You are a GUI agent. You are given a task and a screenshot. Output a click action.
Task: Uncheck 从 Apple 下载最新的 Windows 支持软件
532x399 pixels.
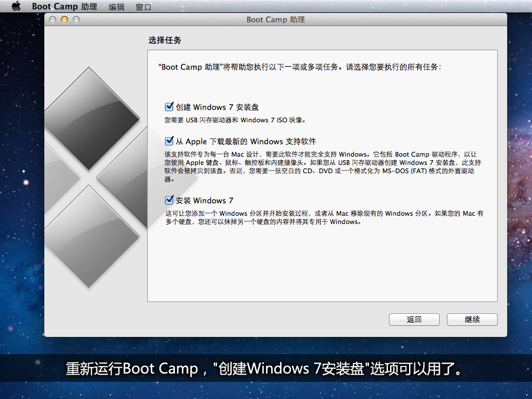pos(169,141)
